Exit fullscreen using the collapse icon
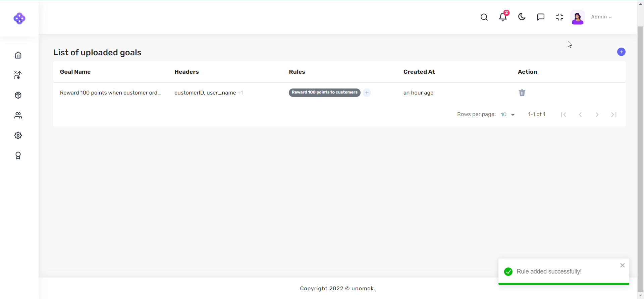 (559, 17)
